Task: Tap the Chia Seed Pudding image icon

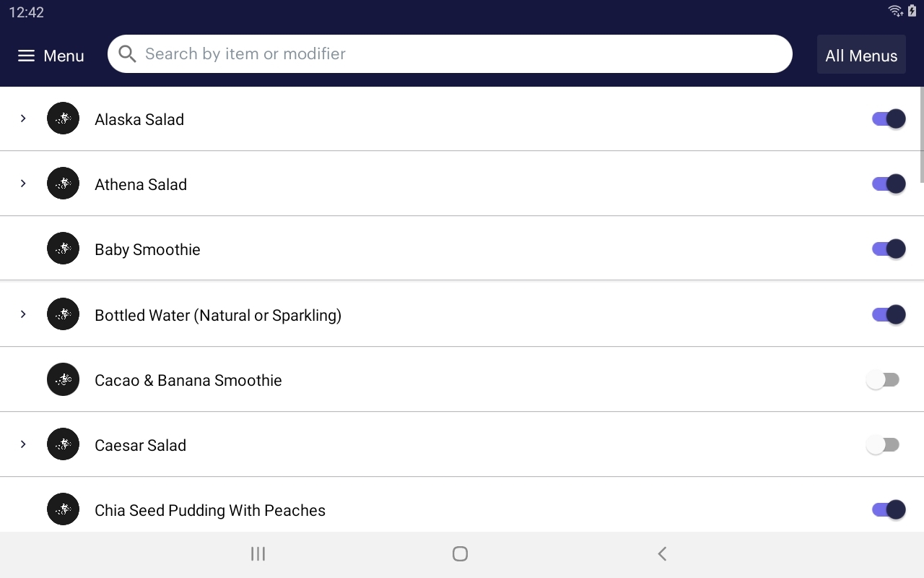Action: pyautogui.click(x=63, y=509)
